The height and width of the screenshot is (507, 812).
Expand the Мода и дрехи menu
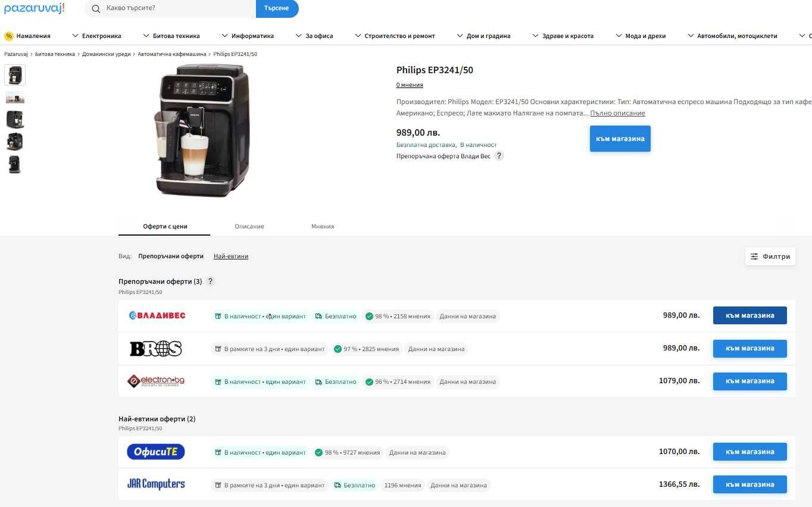641,36
